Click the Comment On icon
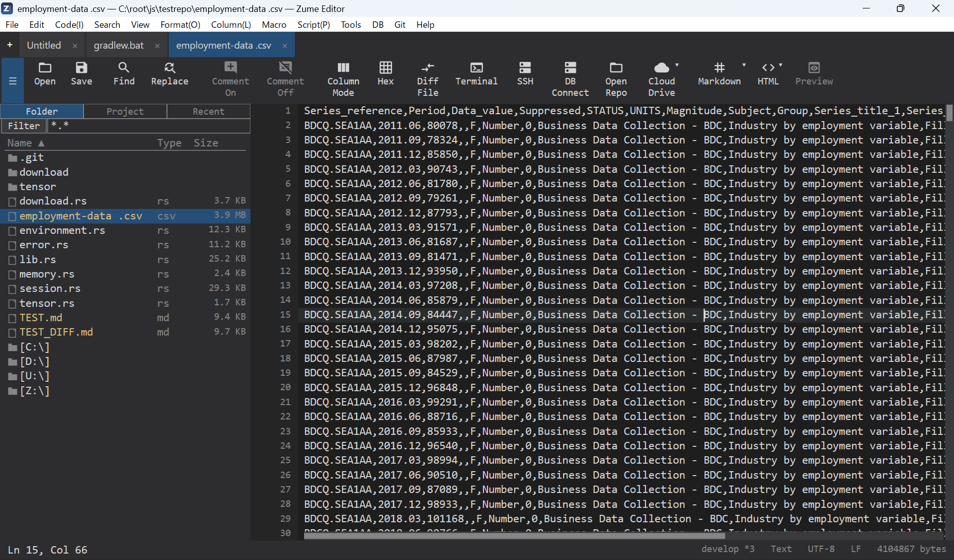Image resolution: width=954 pixels, height=560 pixels. click(231, 79)
